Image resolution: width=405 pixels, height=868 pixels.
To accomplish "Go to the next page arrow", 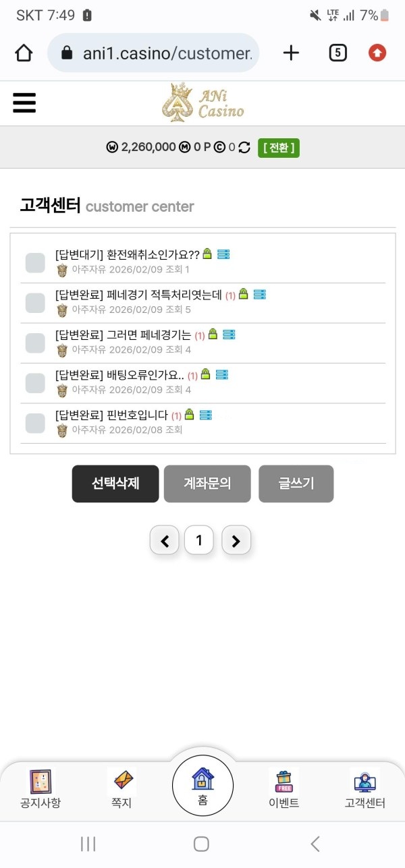I will coord(236,540).
